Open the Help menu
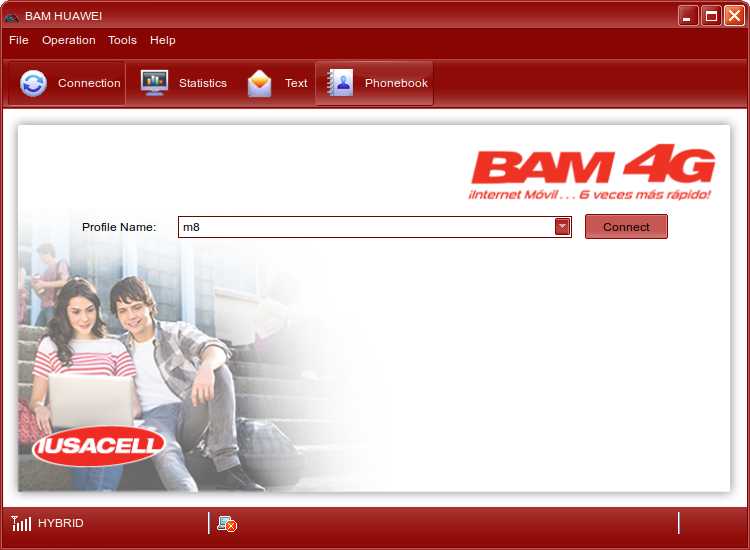The height and width of the screenshot is (550, 750). pos(163,40)
